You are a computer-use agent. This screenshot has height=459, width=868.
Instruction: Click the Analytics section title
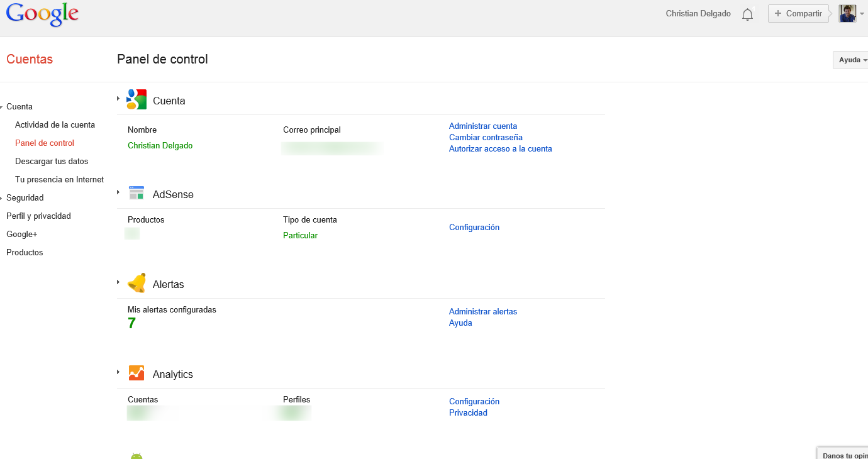pos(173,374)
